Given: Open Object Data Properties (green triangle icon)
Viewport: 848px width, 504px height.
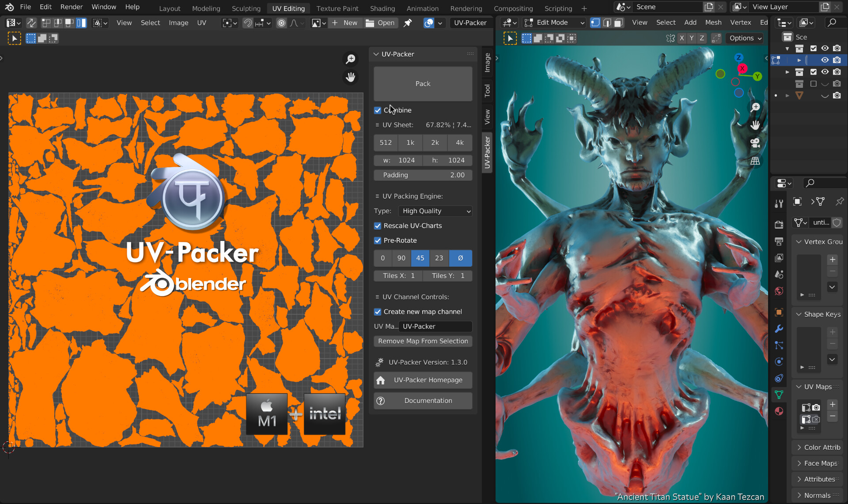Looking at the screenshot, I should tap(779, 394).
